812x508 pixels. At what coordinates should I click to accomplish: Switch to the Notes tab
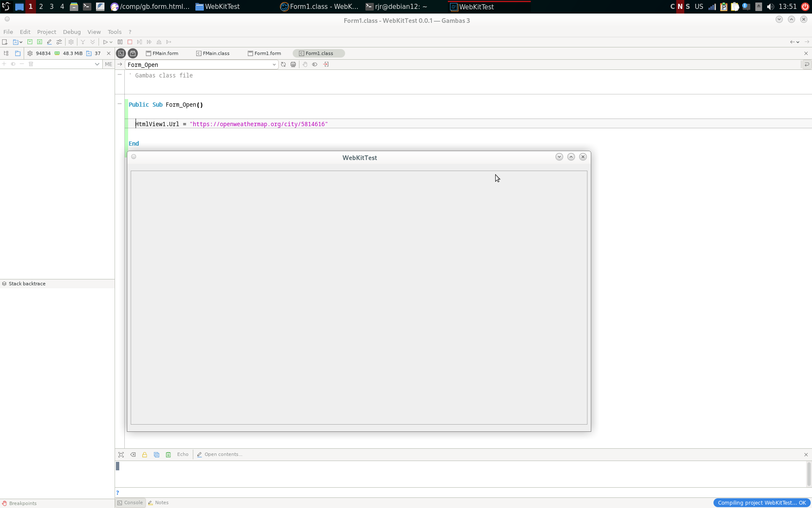click(x=158, y=502)
